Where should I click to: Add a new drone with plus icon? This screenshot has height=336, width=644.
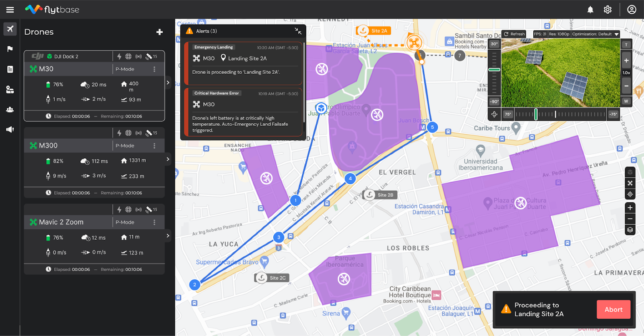click(x=160, y=32)
